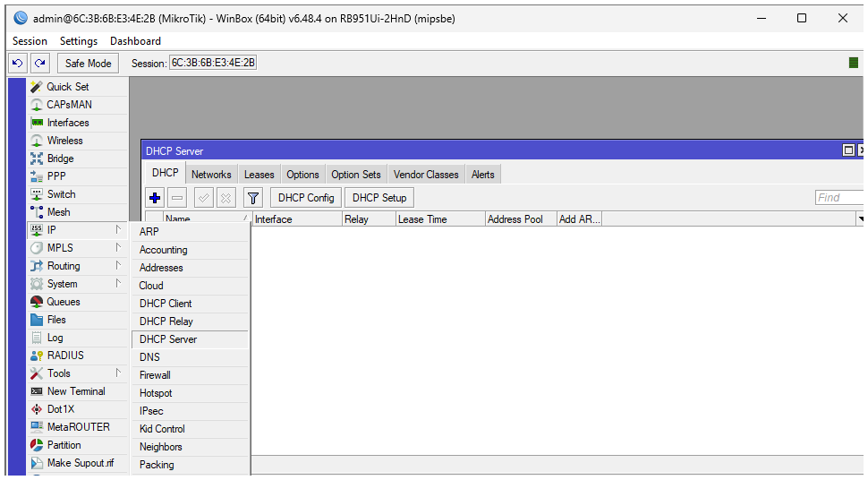Select DHCP Relay from IP submenu
The image size is (868, 480).
pyautogui.click(x=190, y=321)
